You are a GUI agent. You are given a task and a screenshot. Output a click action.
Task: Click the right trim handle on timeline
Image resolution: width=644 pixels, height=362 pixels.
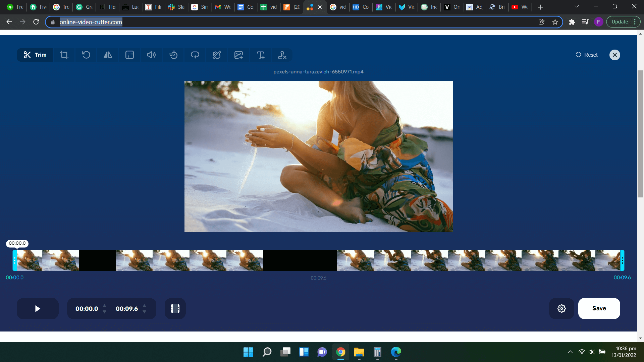(622, 260)
